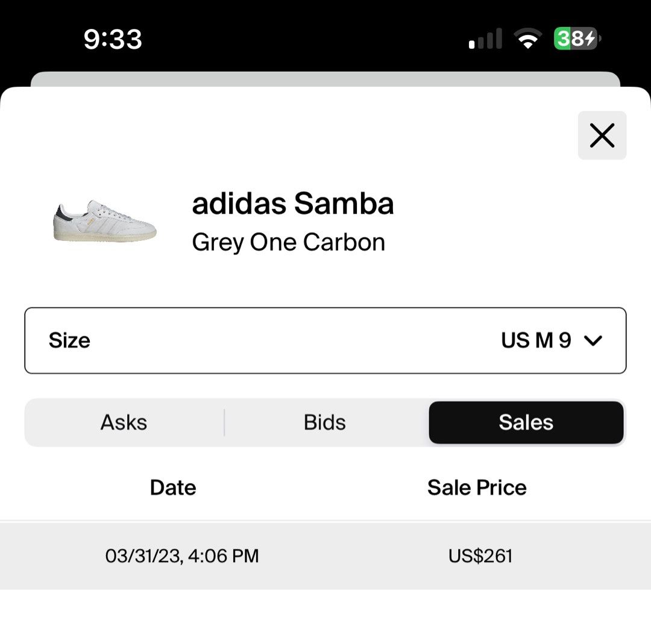Close the sales history sheet
The image size is (651, 644).
(602, 136)
